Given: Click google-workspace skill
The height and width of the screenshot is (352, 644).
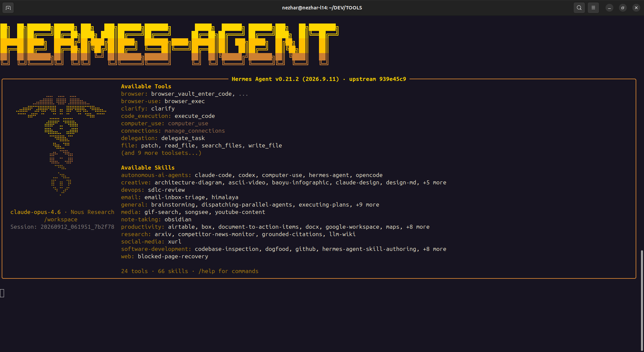Looking at the screenshot, I should (x=352, y=227).
